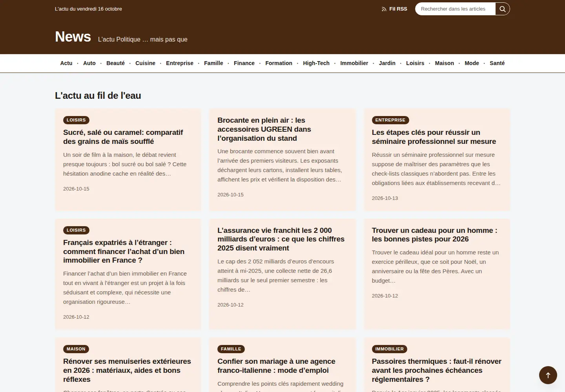Open the Maison navigation item
This screenshot has width=565, height=392.
(445, 63)
